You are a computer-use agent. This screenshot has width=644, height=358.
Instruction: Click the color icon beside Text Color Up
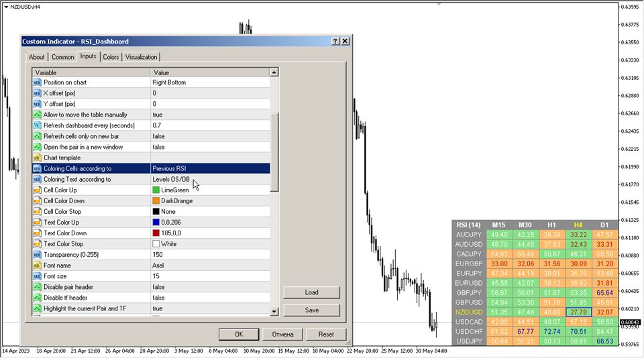click(37, 222)
